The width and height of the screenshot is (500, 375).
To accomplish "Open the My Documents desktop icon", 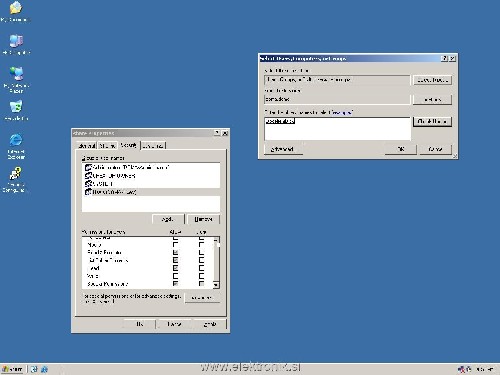I will [x=15, y=12].
